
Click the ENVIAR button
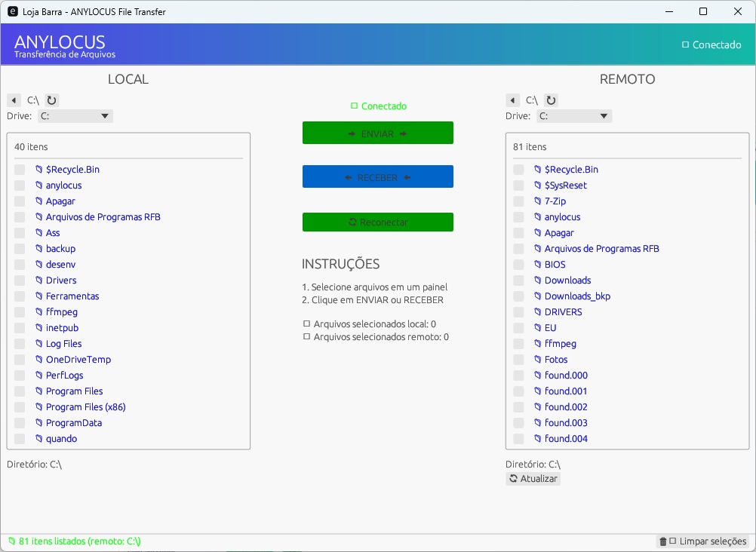click(377, 133)
